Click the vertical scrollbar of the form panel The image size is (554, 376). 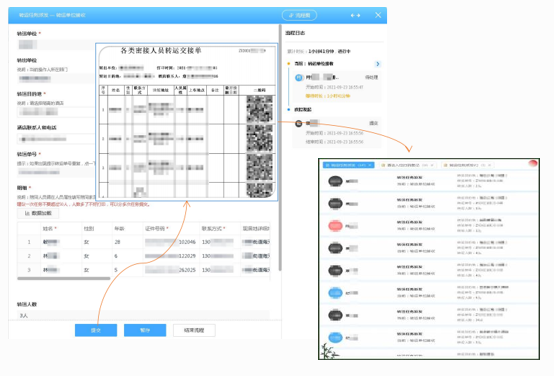[x=280, y=147]
